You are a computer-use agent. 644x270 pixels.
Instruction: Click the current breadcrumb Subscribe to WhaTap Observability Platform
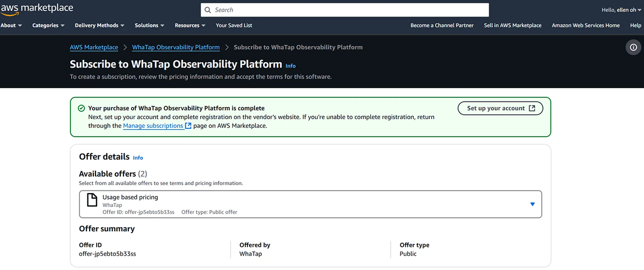(x=298, y=47)
